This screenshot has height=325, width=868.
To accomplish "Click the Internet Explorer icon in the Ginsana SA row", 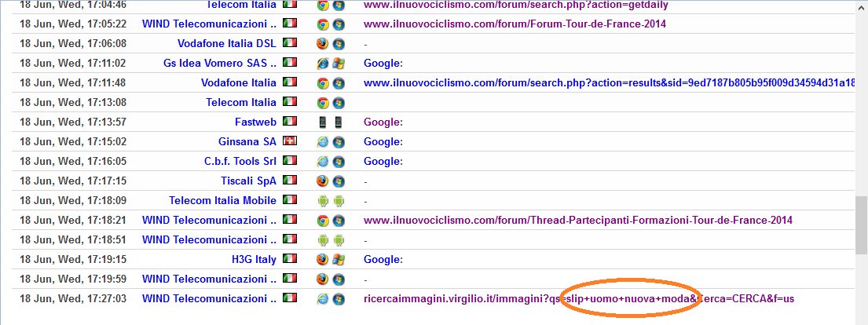I will point(323,142).
